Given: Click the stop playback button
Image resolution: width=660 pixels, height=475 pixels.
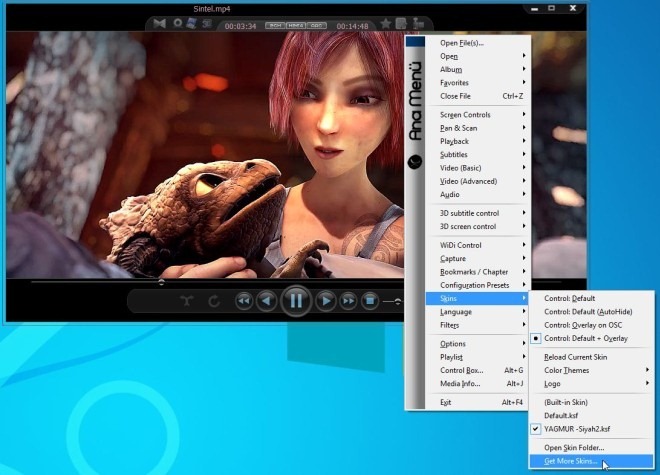Looking at the screenshot, I should point(370,300).
